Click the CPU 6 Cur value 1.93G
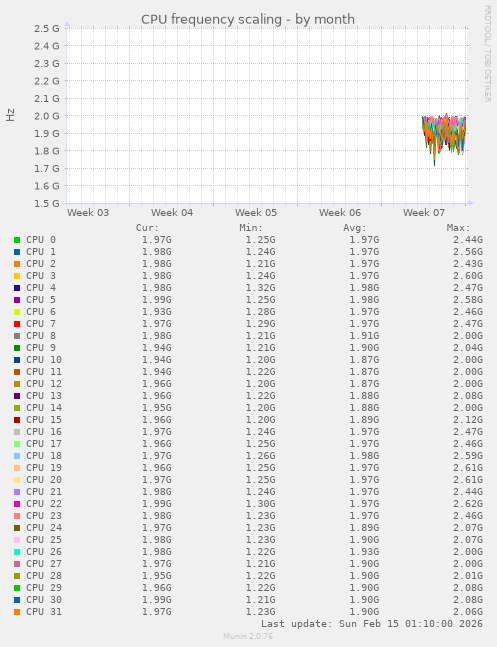This screenshot has height=647, width=497. pos(157,312)
